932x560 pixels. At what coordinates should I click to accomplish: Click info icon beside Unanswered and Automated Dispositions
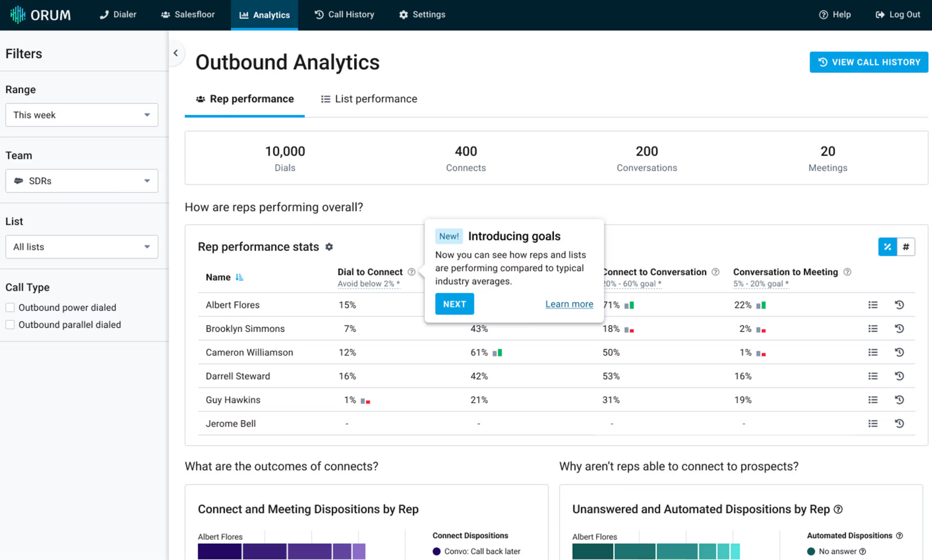pos(838,510)
